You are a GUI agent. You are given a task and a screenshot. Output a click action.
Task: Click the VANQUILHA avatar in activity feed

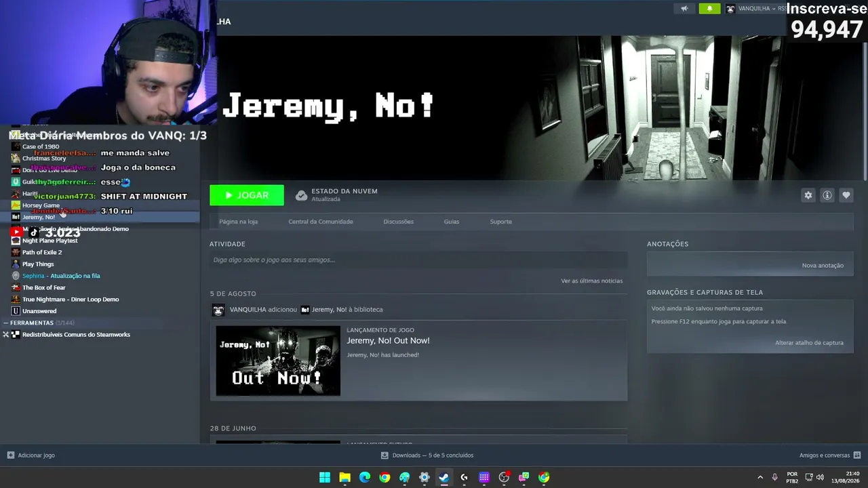218,310
